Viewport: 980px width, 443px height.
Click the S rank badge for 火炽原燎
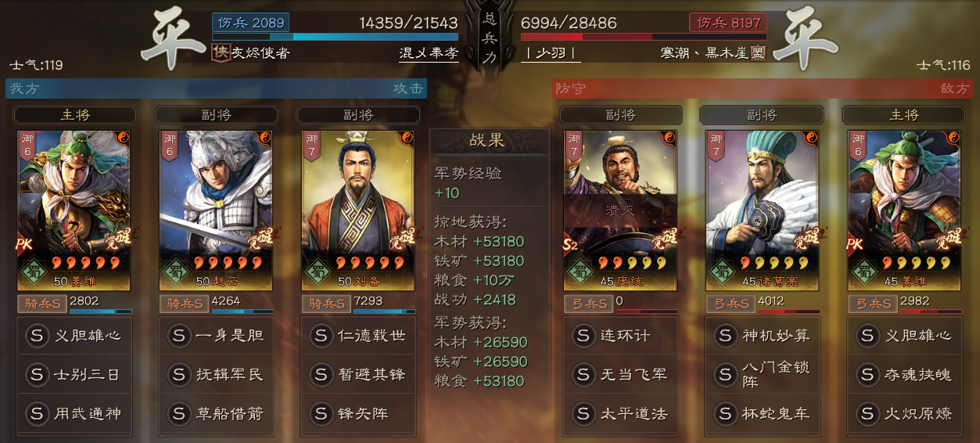(867, 413)
